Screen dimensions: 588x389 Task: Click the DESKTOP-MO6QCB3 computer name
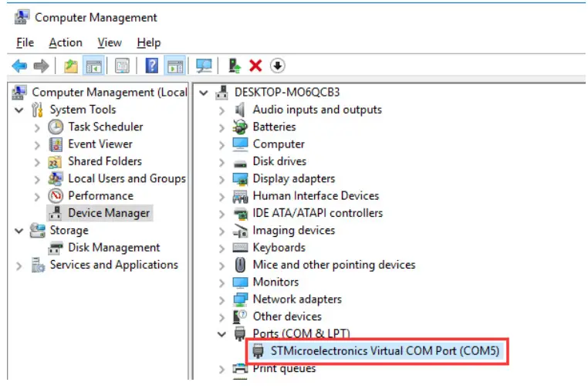pyautogui.click(x=287, y=93)
